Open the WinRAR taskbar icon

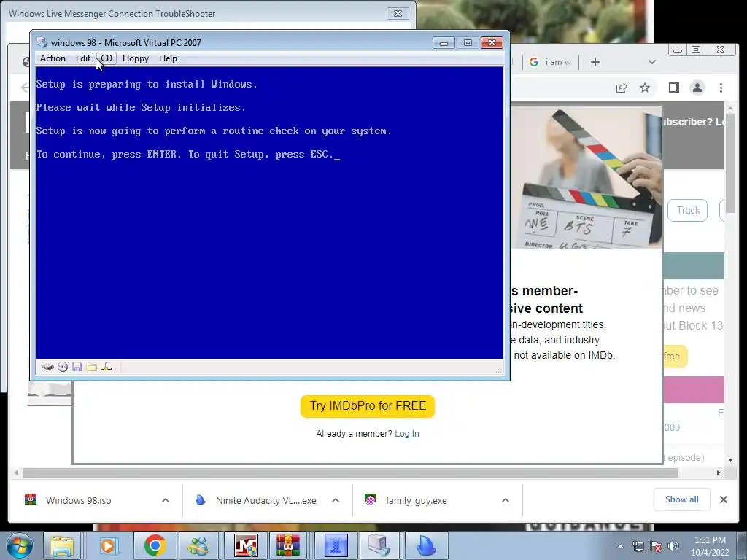coord(287,545)
